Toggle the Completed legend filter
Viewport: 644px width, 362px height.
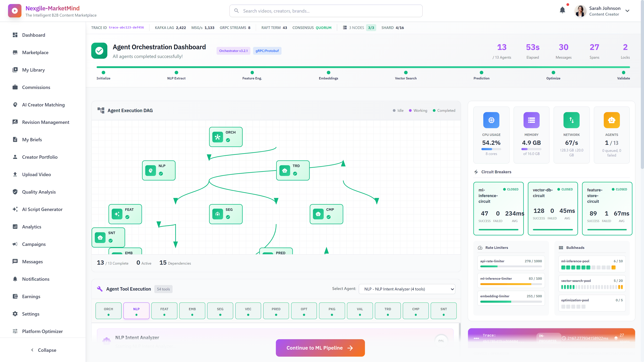click(444, 110)
